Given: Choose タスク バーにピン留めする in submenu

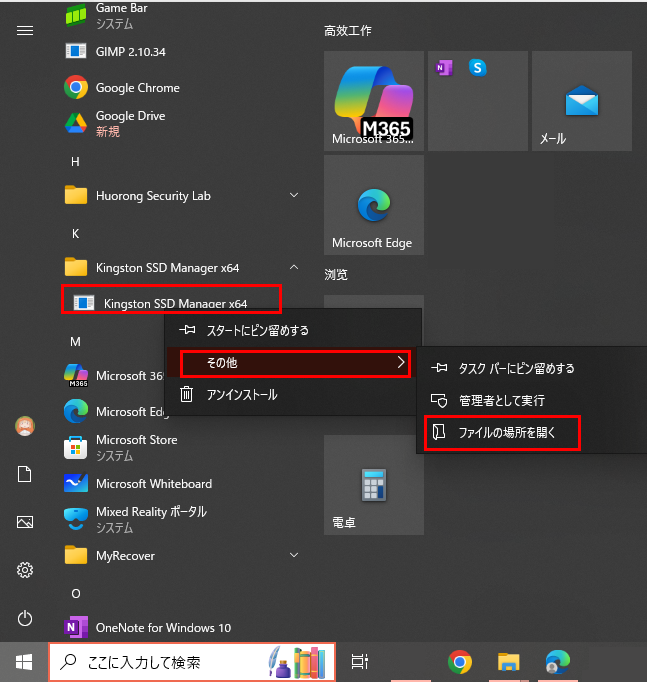Looking at the screenshot, I should [x=532, y=368].
